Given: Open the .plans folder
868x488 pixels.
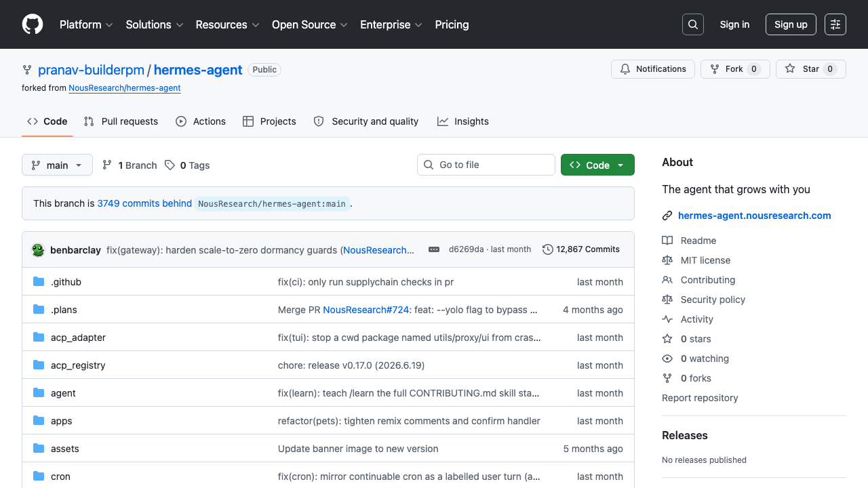Looking at the screenshot, I should (64, 310).
